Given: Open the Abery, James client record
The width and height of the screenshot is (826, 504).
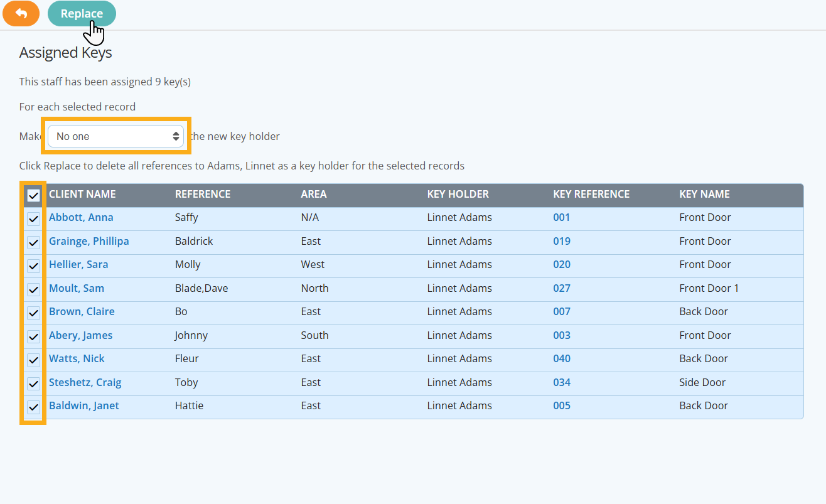Looking at the screenshot, I should 80,335.
